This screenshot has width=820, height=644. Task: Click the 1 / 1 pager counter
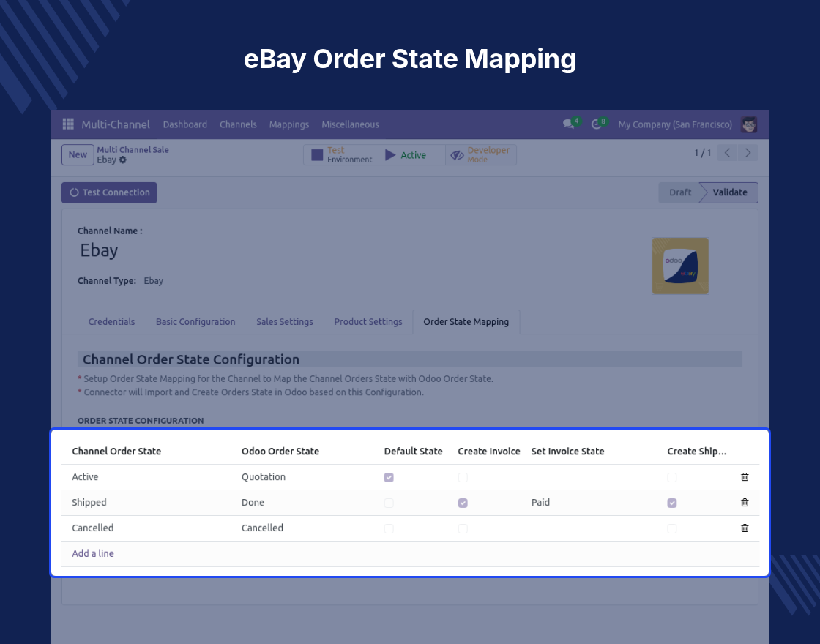(x=702, y=153)
